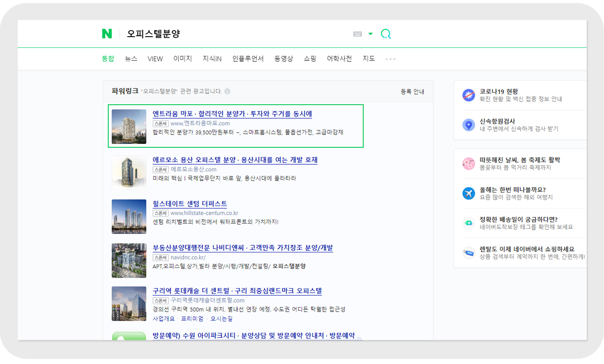Go to the 어학사전 tab
Image resolution: width=604 pixels, height=364 pixels.
pos(339,59)
